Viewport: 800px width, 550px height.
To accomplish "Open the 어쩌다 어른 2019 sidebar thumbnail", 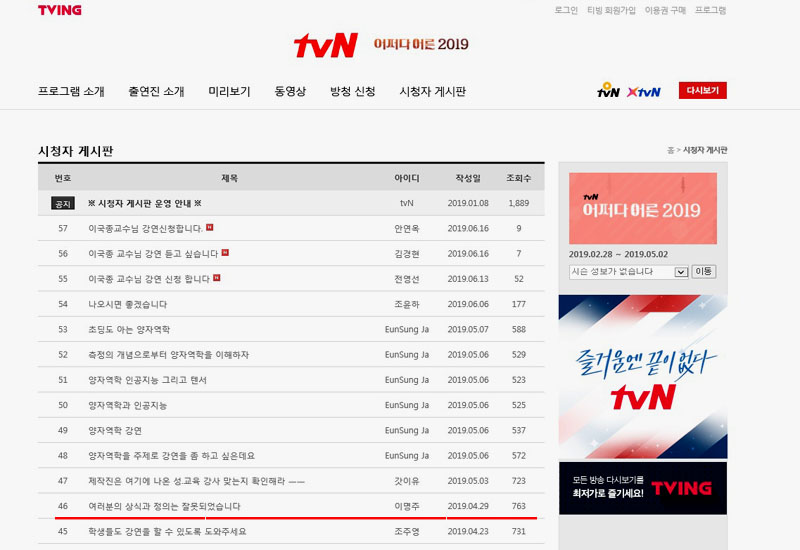I will (642, 209).
